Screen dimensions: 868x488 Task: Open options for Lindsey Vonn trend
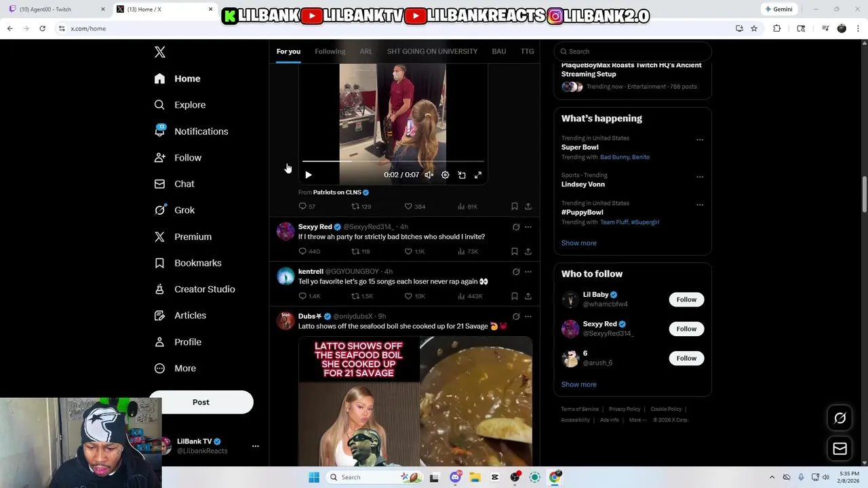[700, 177]
